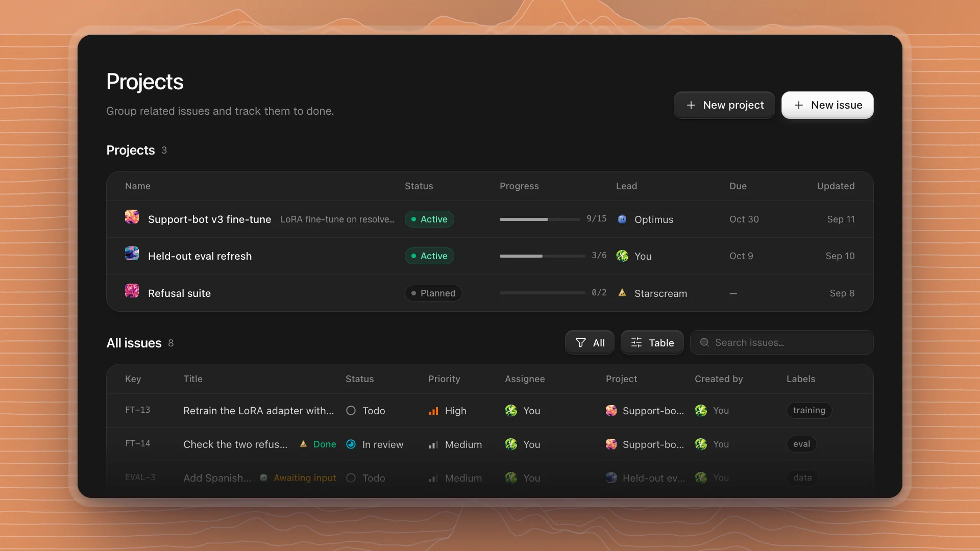Screen dimensions: 980x551
Task: Click the assignee avatar on FT-13
Action: 511,411
